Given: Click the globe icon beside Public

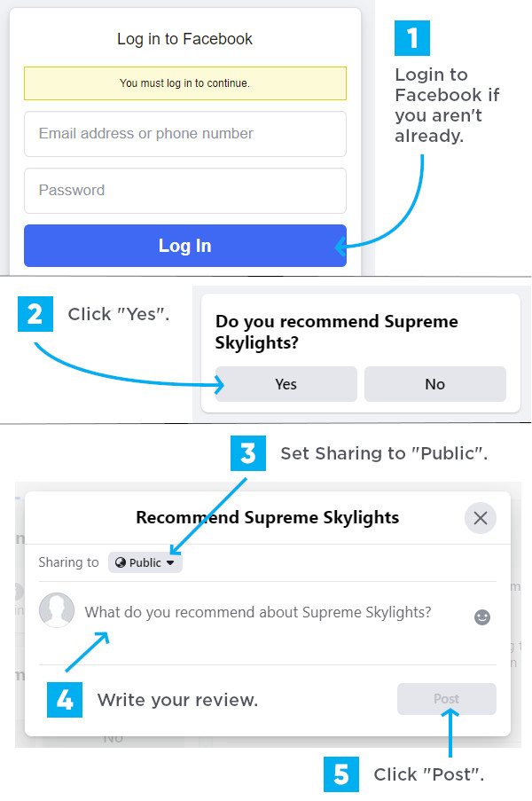Looking at the screenshot, I should click(121, 562).
